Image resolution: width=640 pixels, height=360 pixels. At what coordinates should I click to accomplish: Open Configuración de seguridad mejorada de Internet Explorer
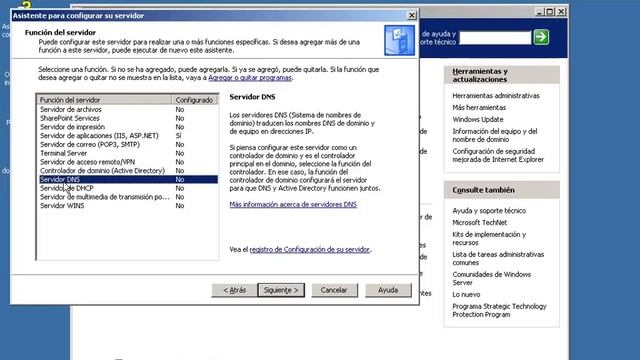[x=498, y=156]
